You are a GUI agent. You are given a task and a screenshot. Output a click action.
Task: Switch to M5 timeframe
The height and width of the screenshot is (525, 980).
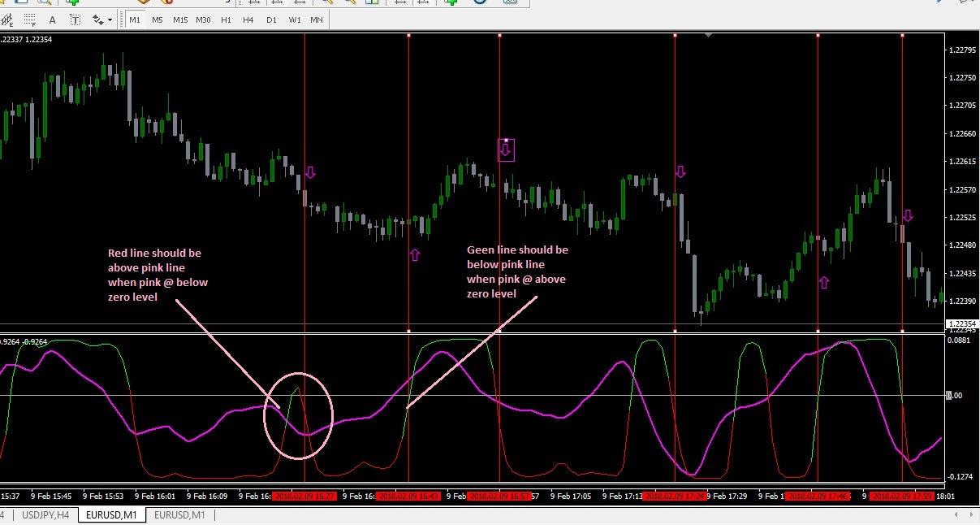pyautogui.click(x=158, y=20)
